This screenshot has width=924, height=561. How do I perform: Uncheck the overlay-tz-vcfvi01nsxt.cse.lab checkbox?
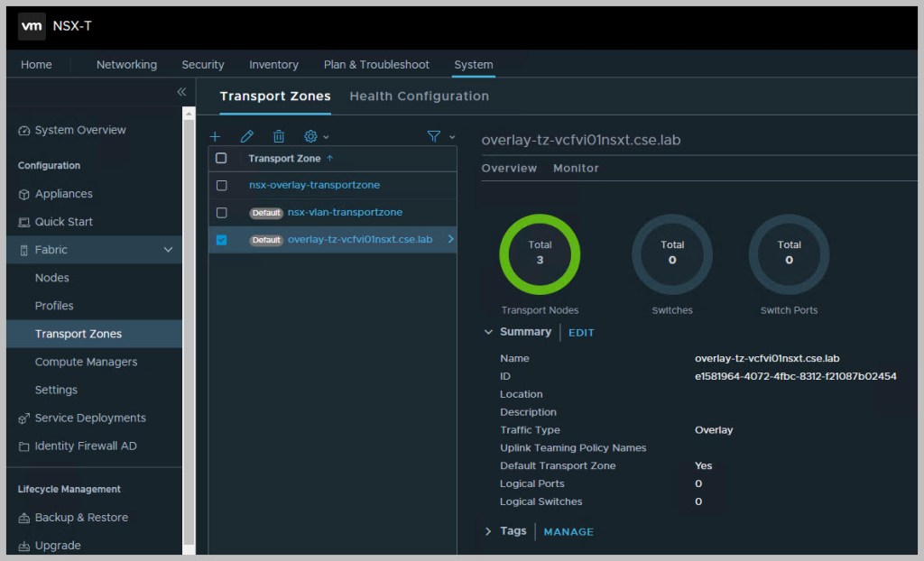(222, 240)
